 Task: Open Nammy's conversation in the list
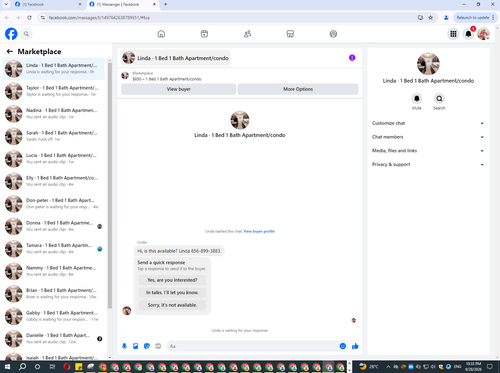click(53, 271)
